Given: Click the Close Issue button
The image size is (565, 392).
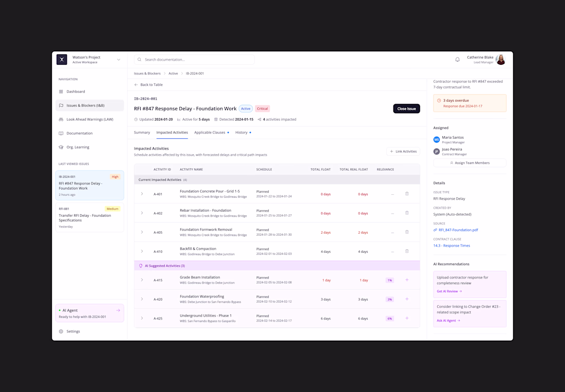Looking at the screenshot, I should click(x=406, y=109).
